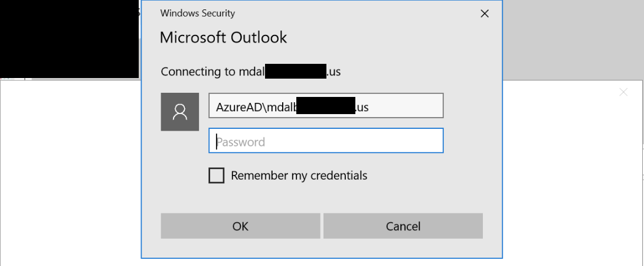Image resolution: width=644 pixels, height=266 pixels.
Task: Click the redacted portion of the username
Action: point(325,106)
